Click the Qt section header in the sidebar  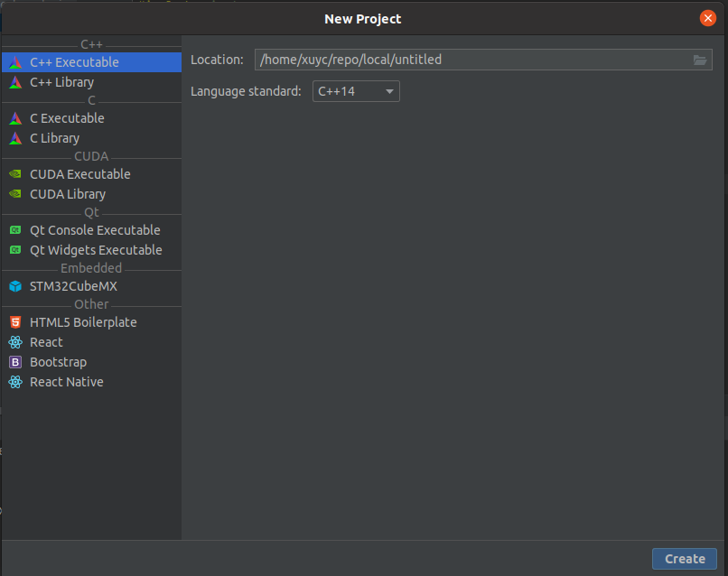(91, 211)
